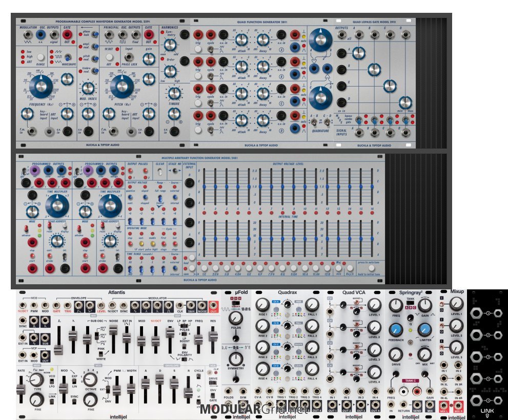The width and height of the screenshot is (508, 420).
Task: Click the SYMMETRY knob on the µFold module
Action: click(x=235, y=360)
